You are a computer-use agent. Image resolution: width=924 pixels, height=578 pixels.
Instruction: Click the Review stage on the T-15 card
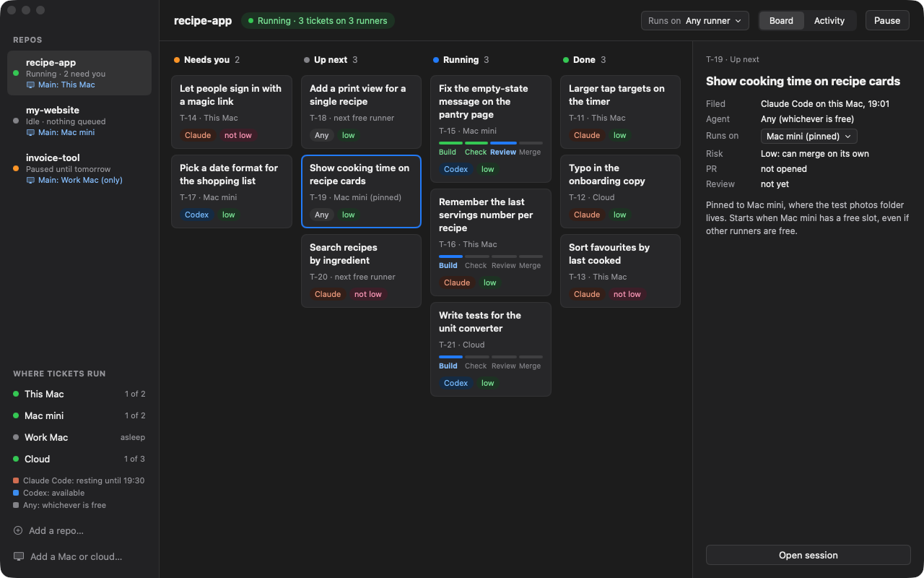point(503,148)
